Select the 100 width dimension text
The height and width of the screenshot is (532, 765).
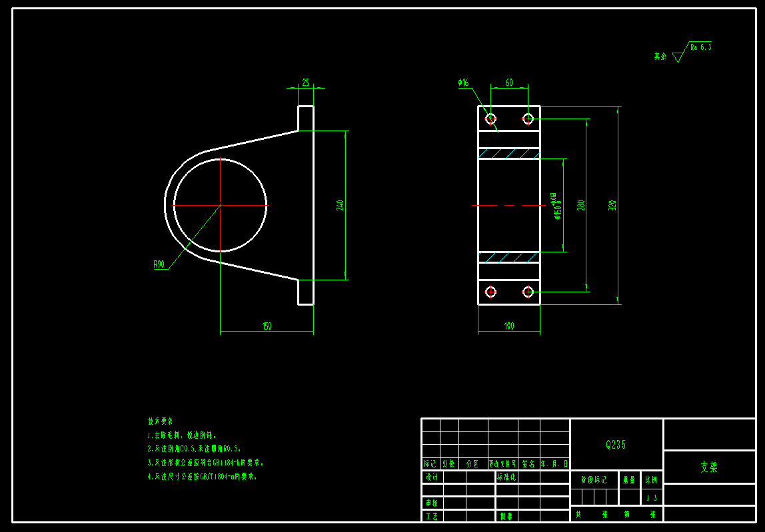tap(509, 326)
